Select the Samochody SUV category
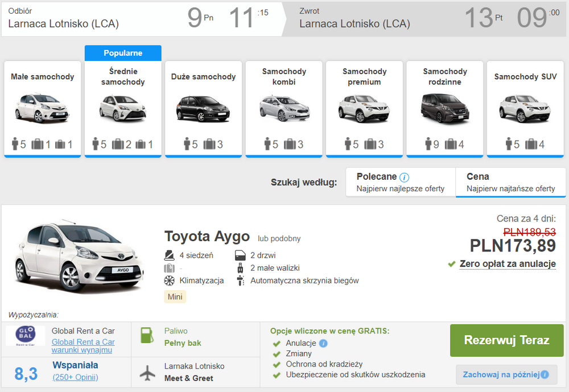 click(x=525, y=109)
